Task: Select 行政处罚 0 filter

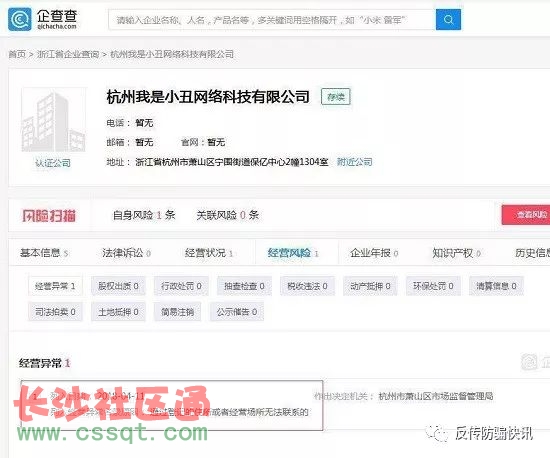Action: [181, 286]
